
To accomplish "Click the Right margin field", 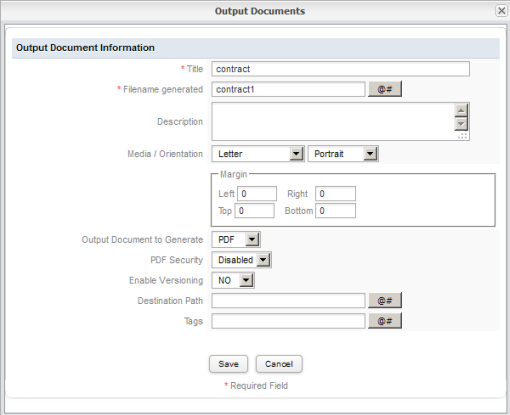I will (x=335, y=194).
